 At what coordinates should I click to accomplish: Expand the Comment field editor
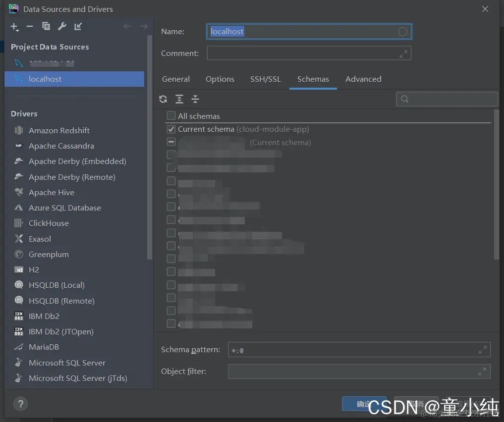point(403,53)
